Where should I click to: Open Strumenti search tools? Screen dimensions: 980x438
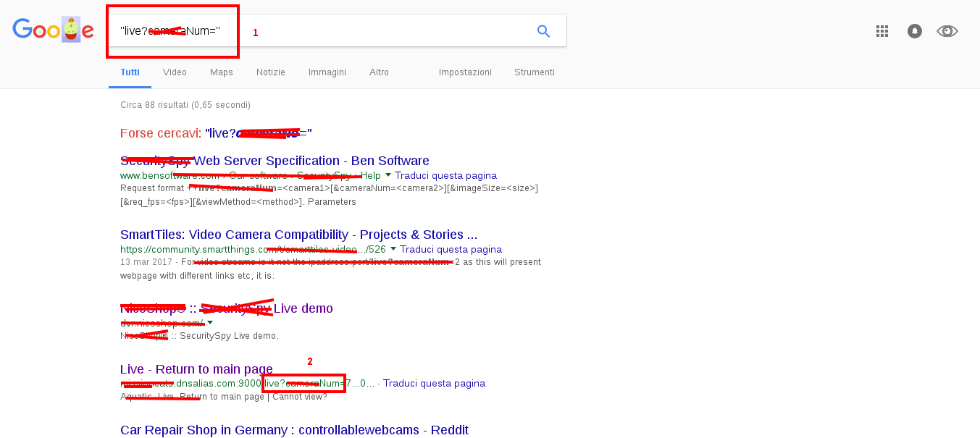535,72
